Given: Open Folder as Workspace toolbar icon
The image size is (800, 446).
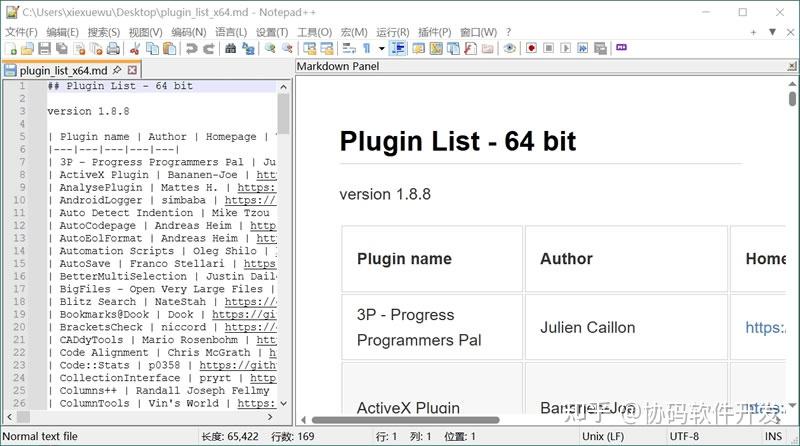Looking at the screenshot, I should pos(488,48).
